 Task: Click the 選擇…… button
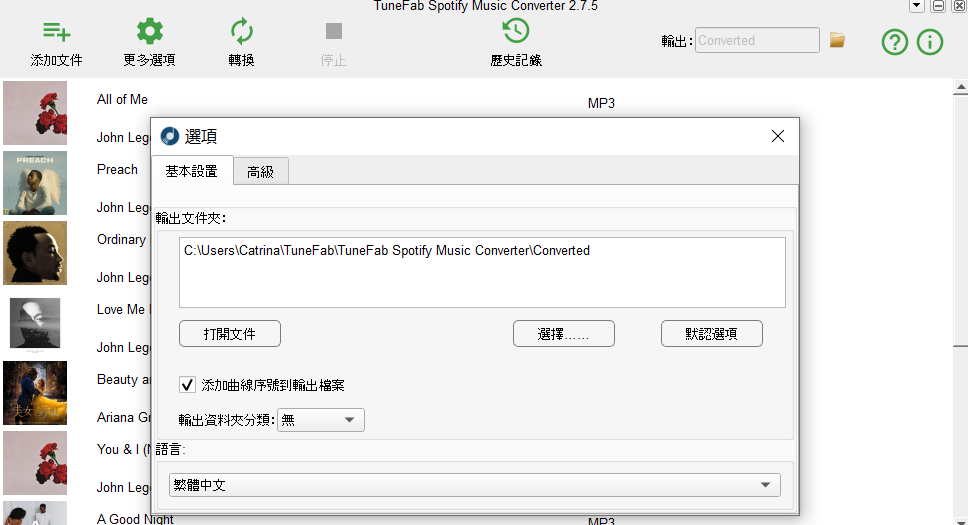(564, 334)
